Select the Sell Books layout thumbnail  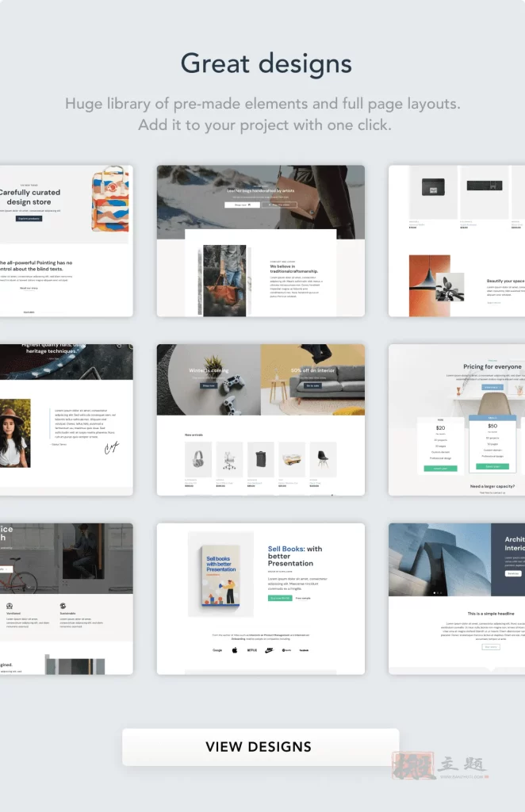coord(260,598)
